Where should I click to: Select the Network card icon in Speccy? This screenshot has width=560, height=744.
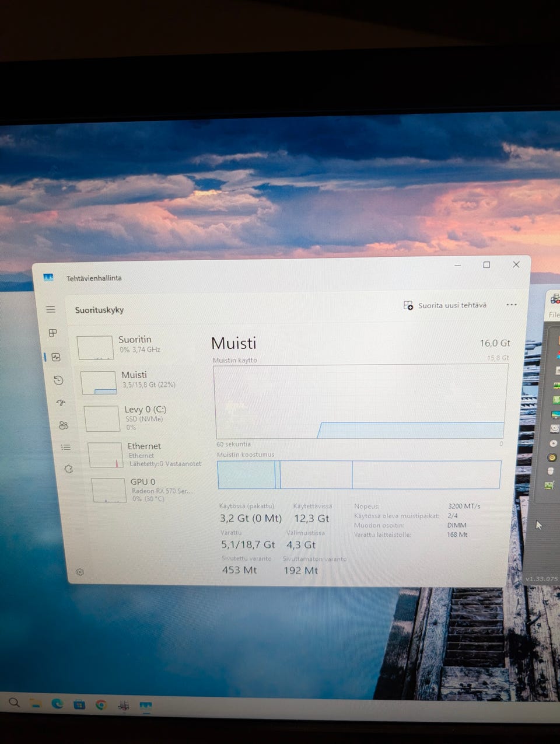(549, 485)
